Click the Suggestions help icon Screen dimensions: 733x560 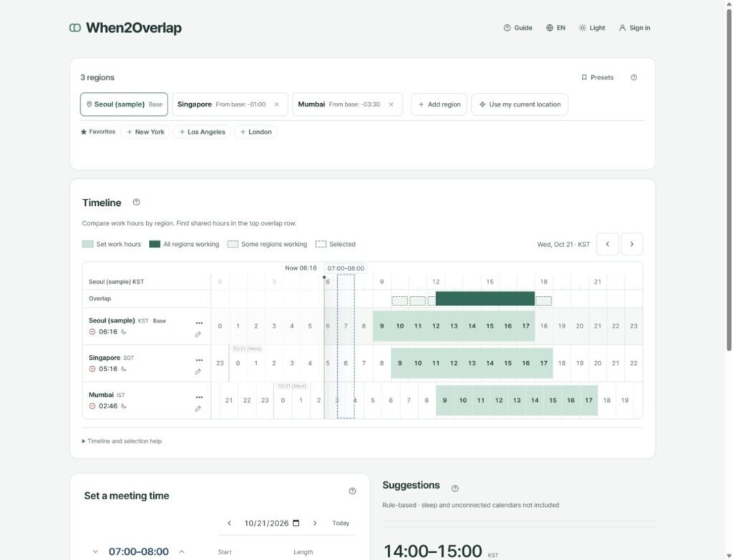(x=455, y=488)
